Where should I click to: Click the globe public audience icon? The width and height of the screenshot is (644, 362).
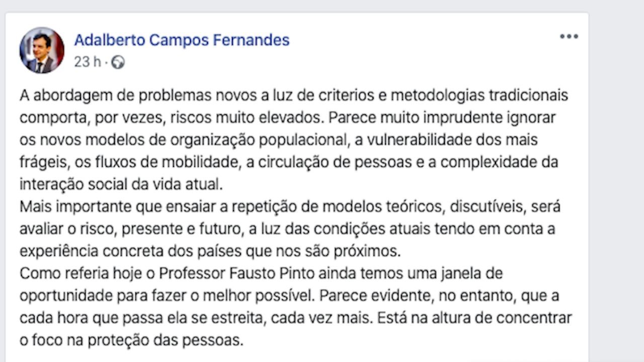[x=118, y=62]
